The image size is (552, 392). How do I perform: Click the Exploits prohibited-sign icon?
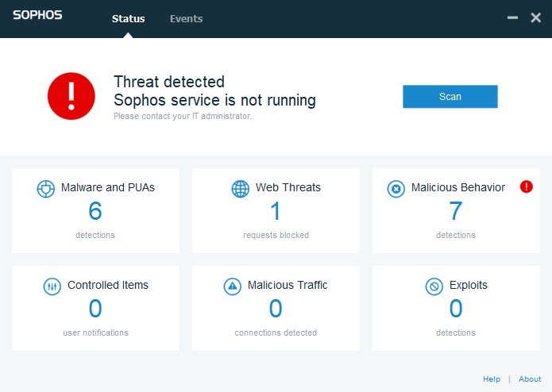[x=434, y=286]
